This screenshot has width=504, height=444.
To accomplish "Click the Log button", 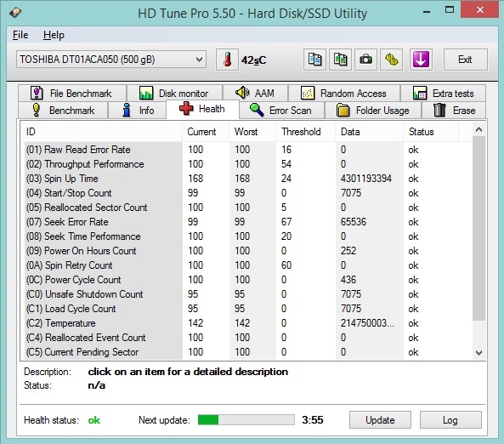I will pos(450,420).
